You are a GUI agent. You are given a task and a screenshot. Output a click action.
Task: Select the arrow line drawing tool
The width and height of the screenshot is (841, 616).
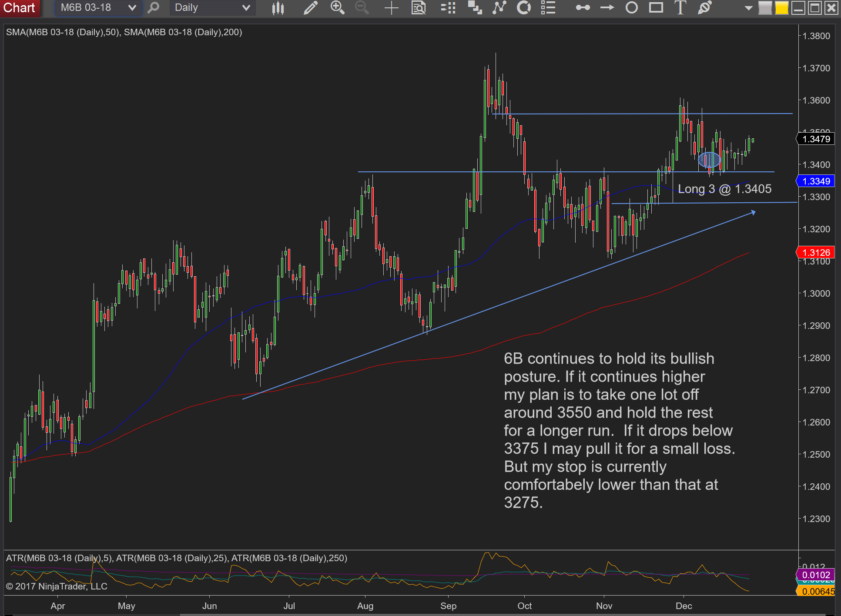point(607,8)
